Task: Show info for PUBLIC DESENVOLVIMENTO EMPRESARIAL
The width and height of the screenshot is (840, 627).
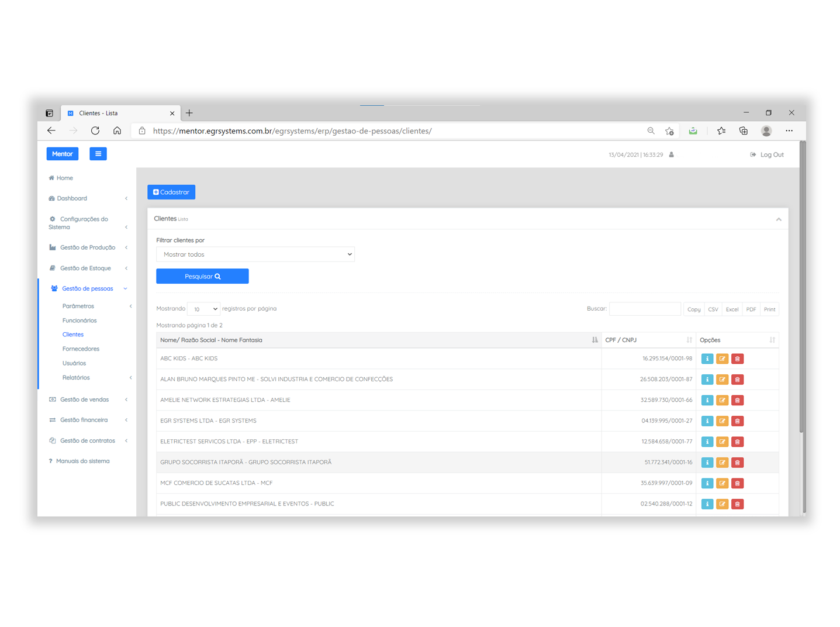Action: pyautogui.click(x=707, y=504)
